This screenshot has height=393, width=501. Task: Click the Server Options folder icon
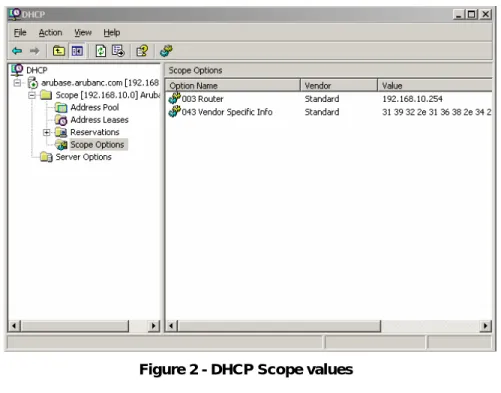click(46, 157)
